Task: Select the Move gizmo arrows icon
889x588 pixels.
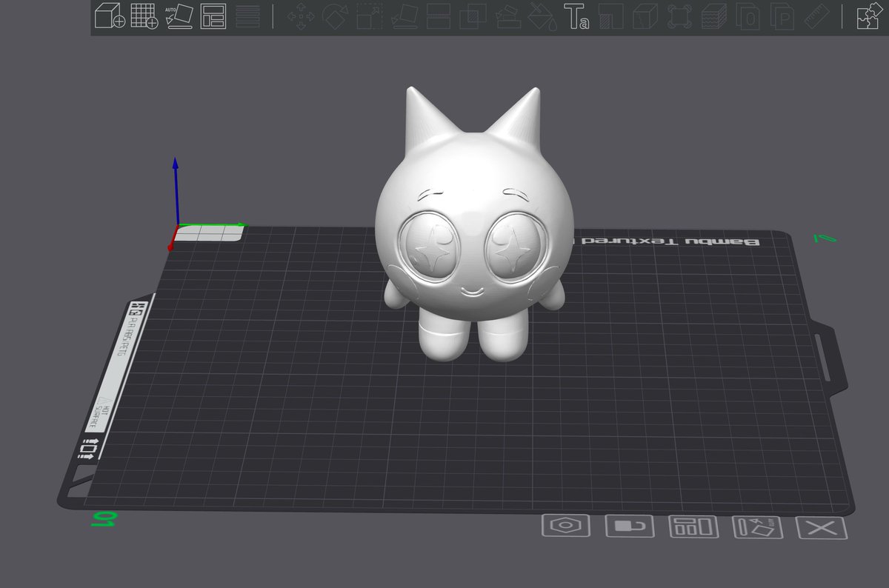Action: 301,16
